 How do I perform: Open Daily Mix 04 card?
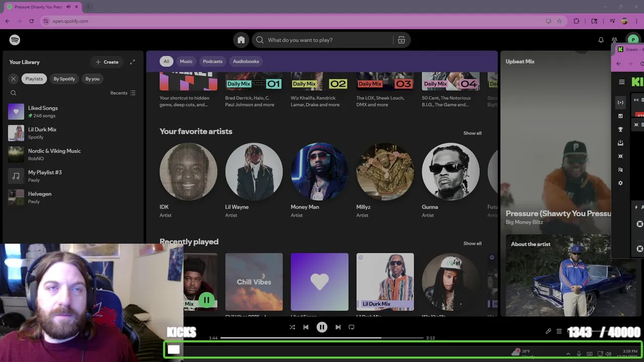point(450,89)
